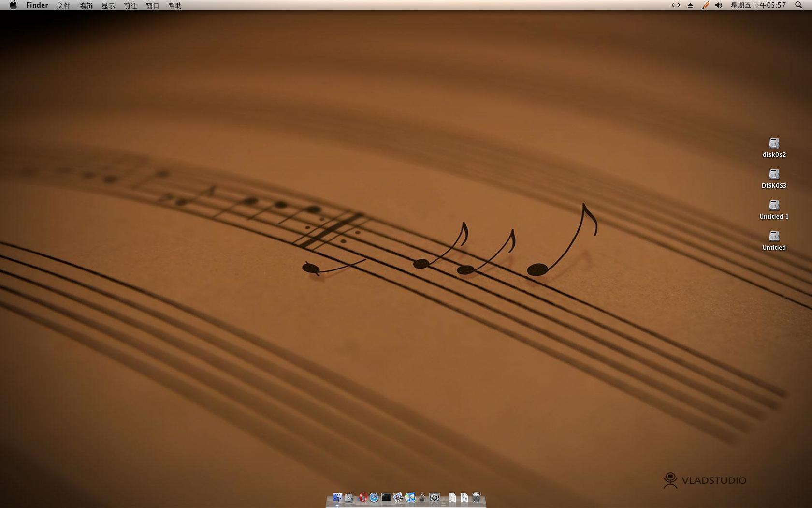Open Terminal from the Dock

click(386, 497)
